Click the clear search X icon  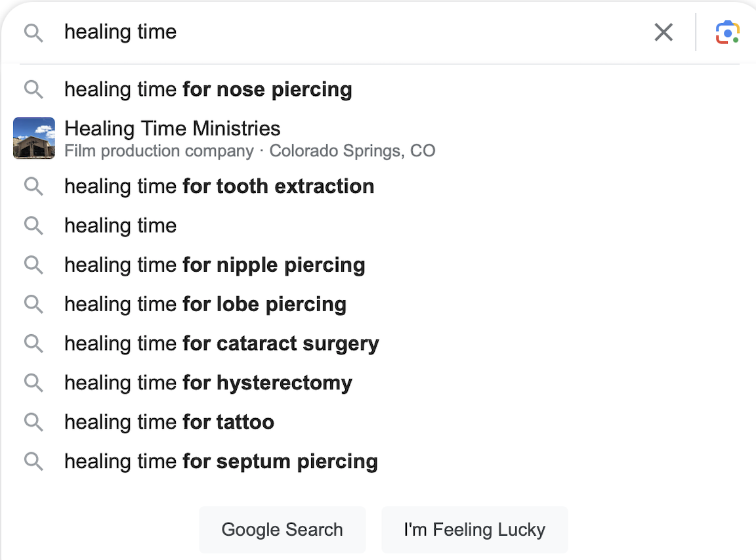[663, 32]
